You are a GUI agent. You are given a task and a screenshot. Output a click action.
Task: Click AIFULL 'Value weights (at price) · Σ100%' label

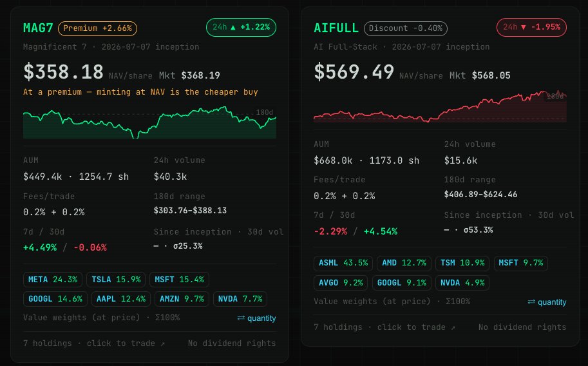pyautogui.click(x=392, y=302)
